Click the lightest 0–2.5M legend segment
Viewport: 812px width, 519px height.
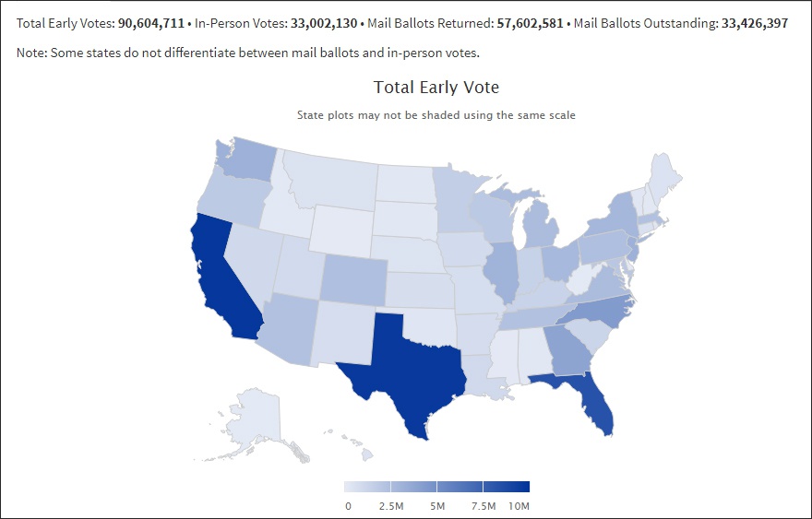click(x=367, y=487)
